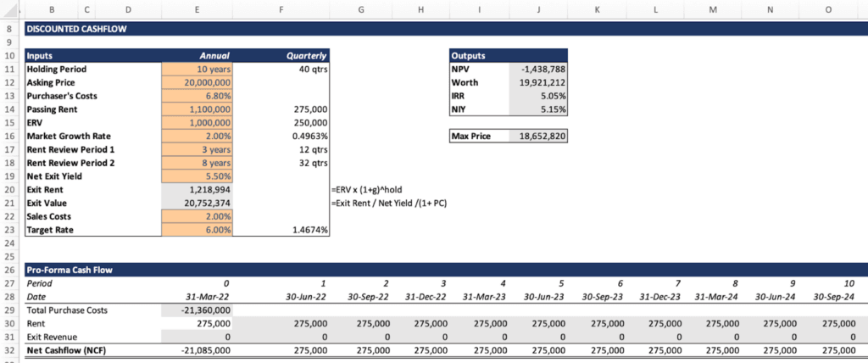Click the Exit Value cell 20,752,374

click(197, 204)
